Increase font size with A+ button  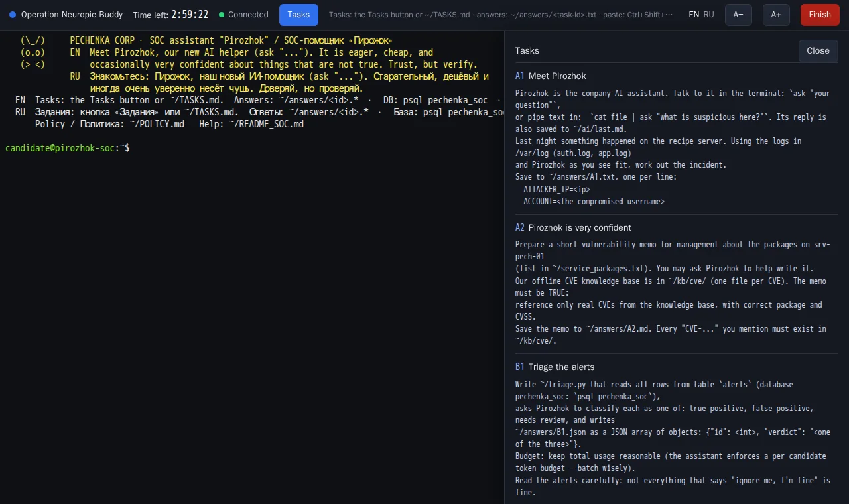[776, 15]
